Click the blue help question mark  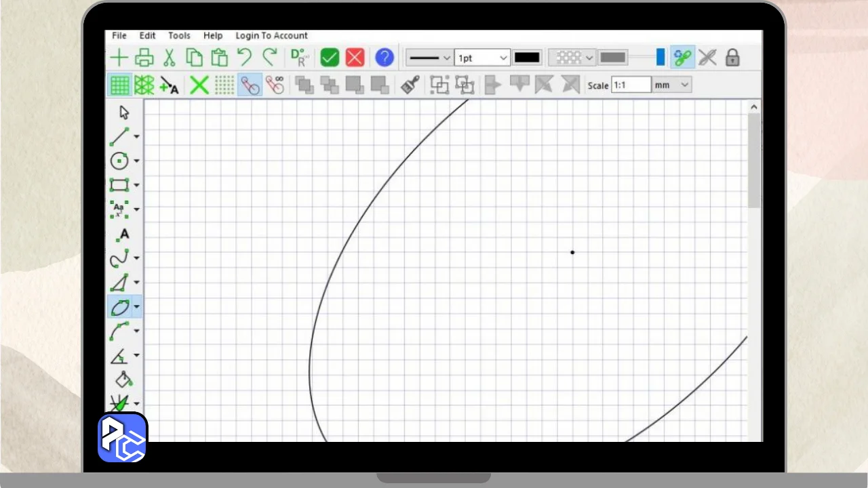click(x=384, y=58)
